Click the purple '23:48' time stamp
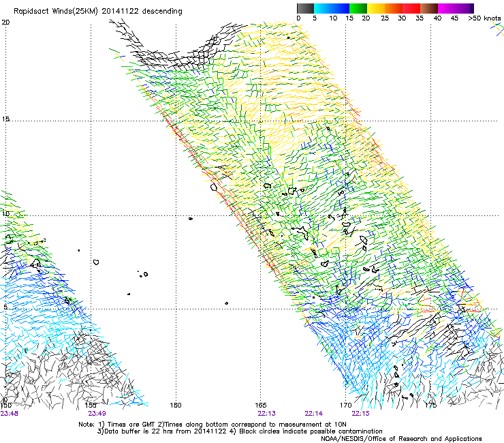 (10, 414)
